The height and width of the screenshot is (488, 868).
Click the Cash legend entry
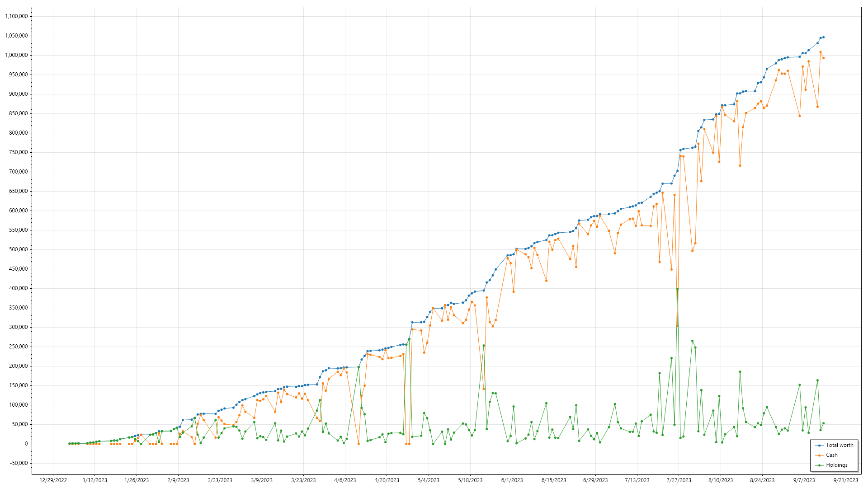[x=826, y=455]
